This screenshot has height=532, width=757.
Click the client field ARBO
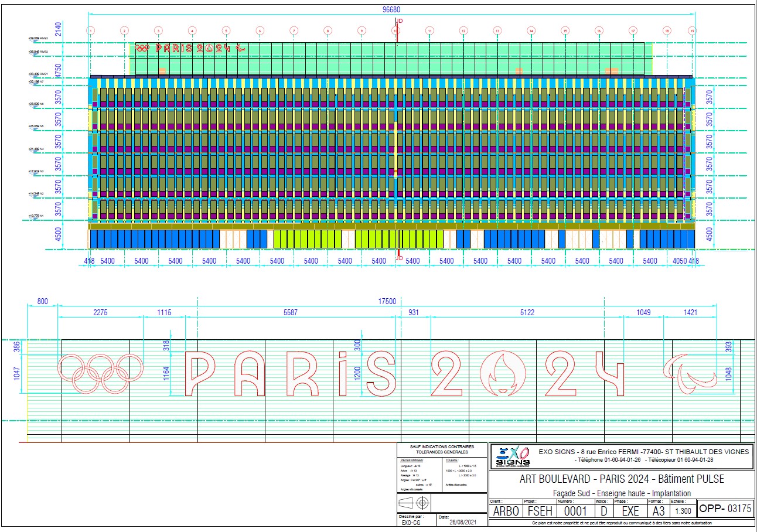point(506,510)
